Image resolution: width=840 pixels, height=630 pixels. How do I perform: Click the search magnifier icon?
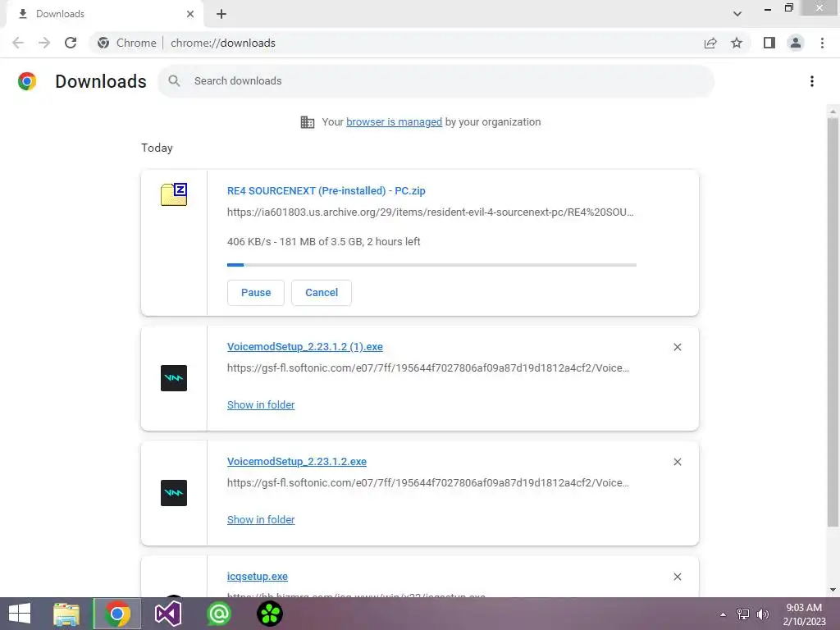(x=174, y=81)
